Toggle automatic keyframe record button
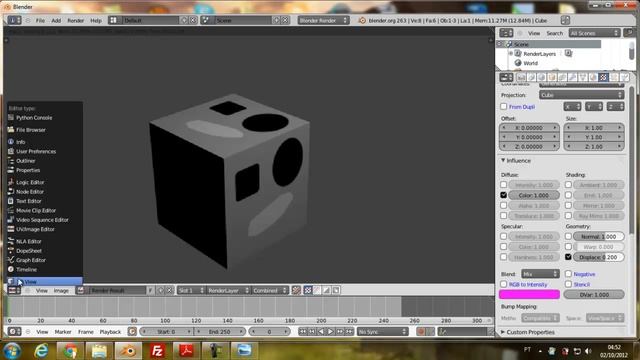The width and height of the screenshot is (640, 360). (421, 331)
